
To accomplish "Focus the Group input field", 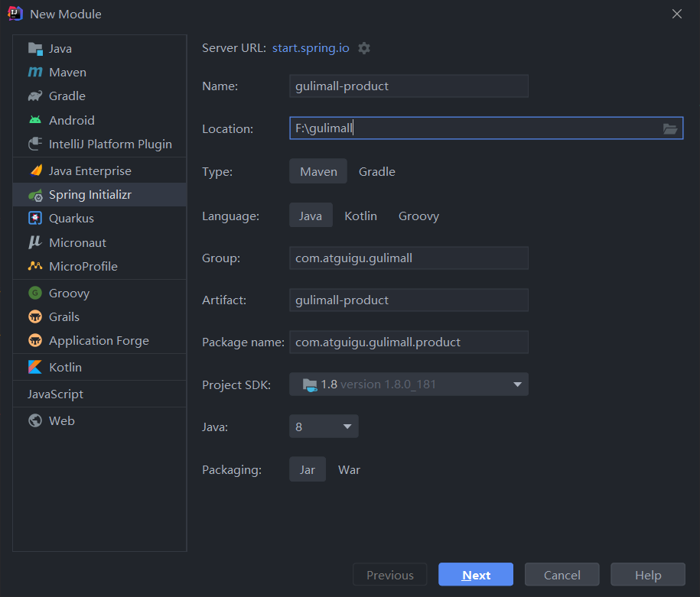I will 409,258.
